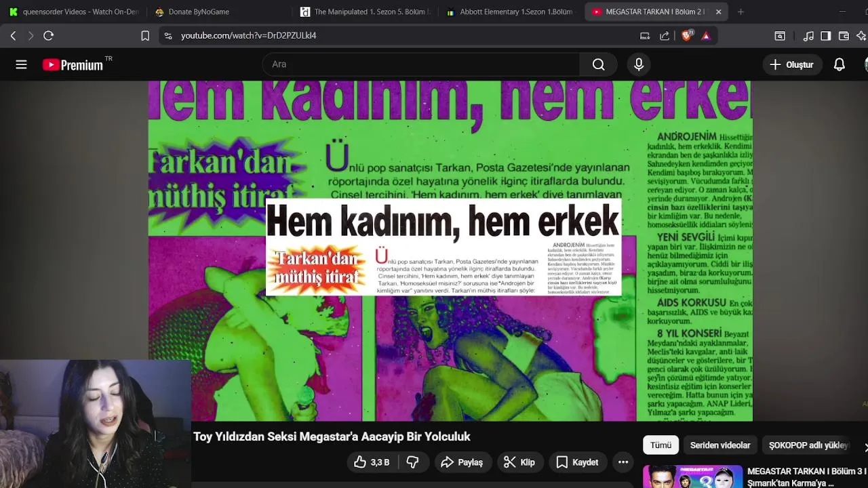Open the Oluştur create menu
Viewport: 868px width, 488px height.
tap(791, 64)
